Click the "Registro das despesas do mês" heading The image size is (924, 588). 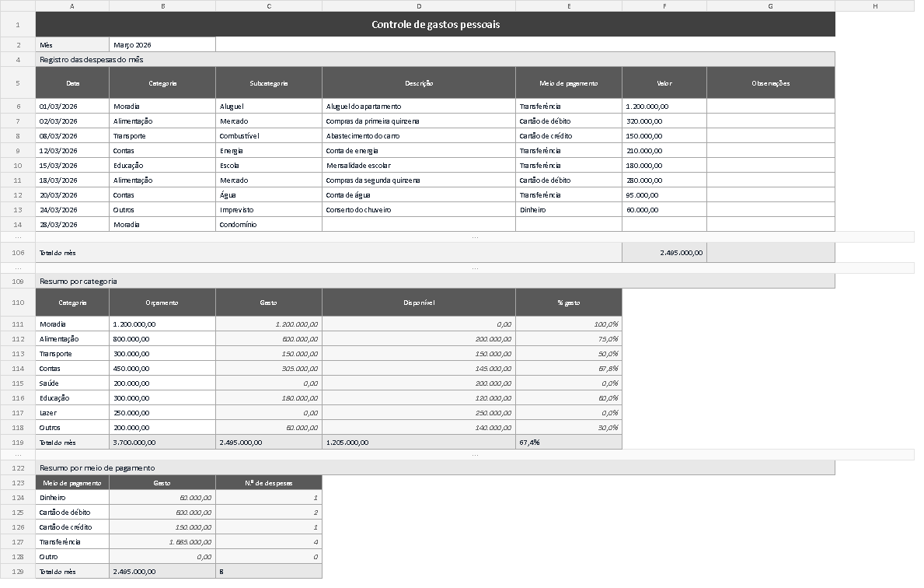pyautogui.click(x=435, y=60)
